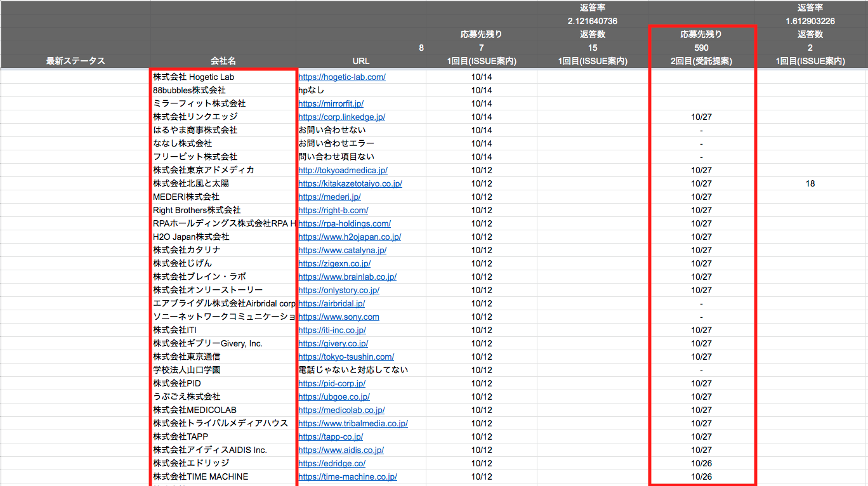Visit the iti-inc.co.jp link
The image size is (868, 486).
click(x=332, y=330)
